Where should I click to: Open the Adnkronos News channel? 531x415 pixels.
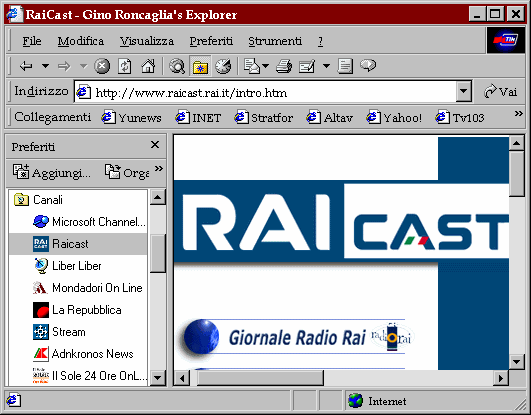pos(83,354)
